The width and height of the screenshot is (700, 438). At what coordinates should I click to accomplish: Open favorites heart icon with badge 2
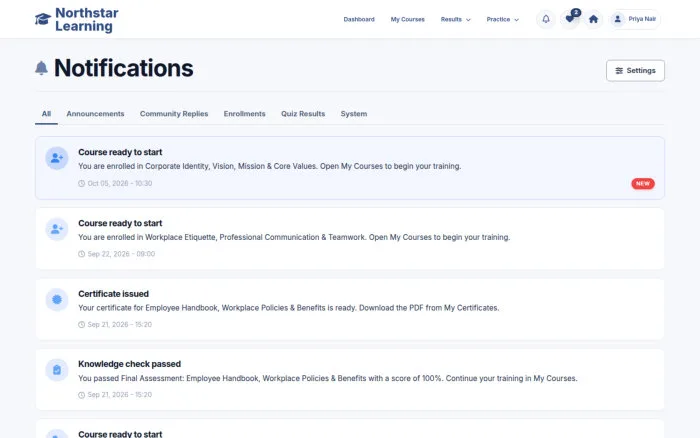click(x=570, y=19)
